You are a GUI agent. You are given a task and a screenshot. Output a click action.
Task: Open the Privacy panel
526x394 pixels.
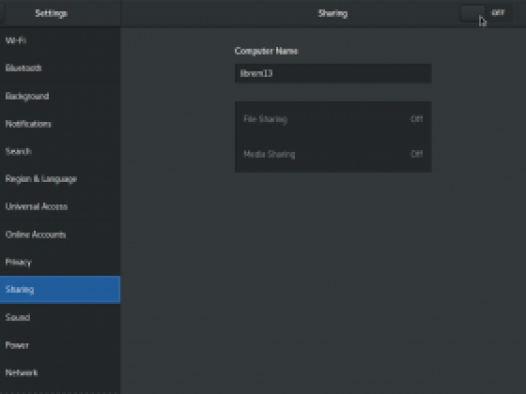click(x=60, y=262)
